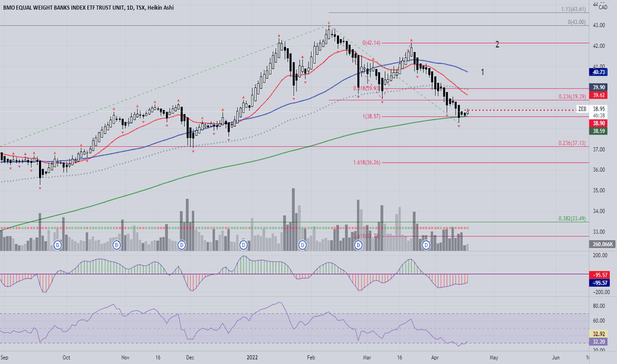Select the 1(38.57) Fibonacci level label
The image size is (617, 364).
[371, 116]
